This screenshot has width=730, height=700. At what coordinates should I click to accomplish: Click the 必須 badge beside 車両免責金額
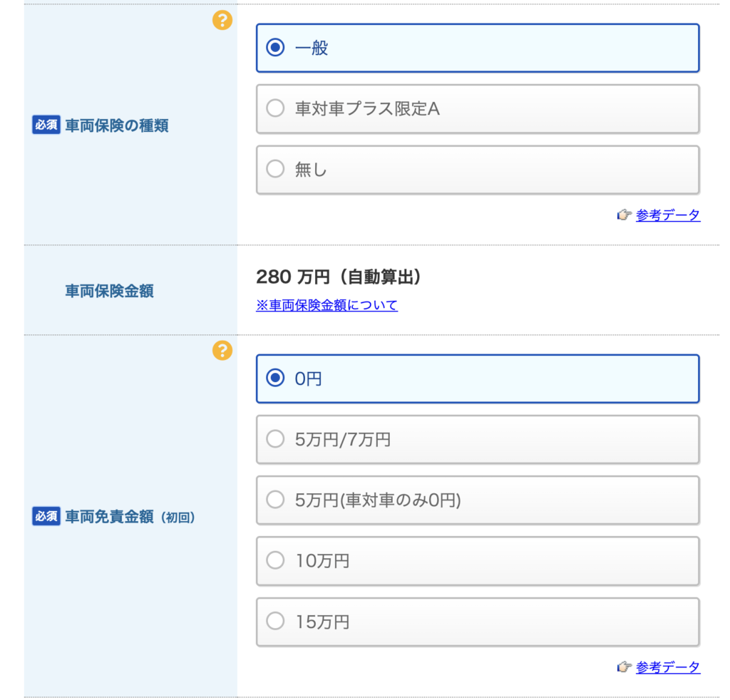46,517
